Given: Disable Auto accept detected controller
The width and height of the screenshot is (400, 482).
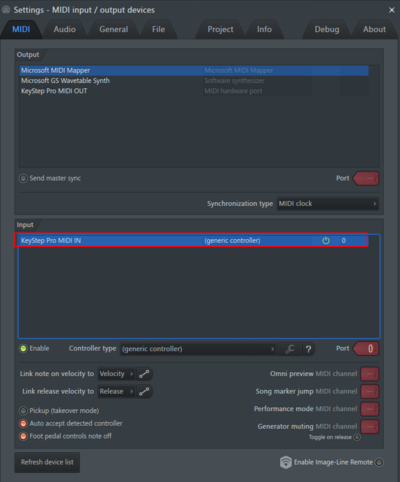Looking at the screenshot, I should tap(23, 424).
